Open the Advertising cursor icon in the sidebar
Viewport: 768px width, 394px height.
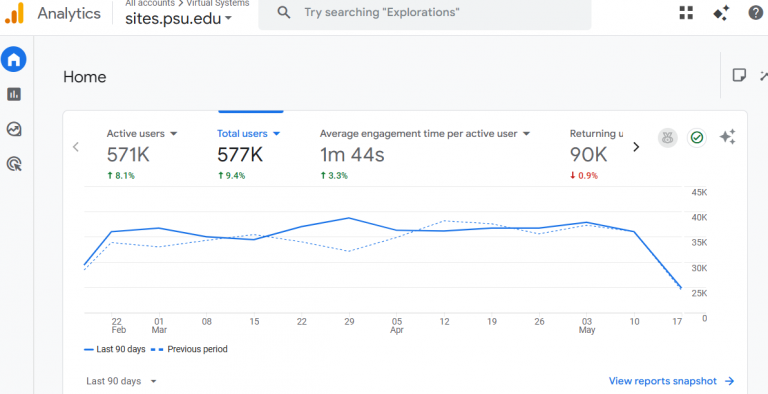(14, 164)
